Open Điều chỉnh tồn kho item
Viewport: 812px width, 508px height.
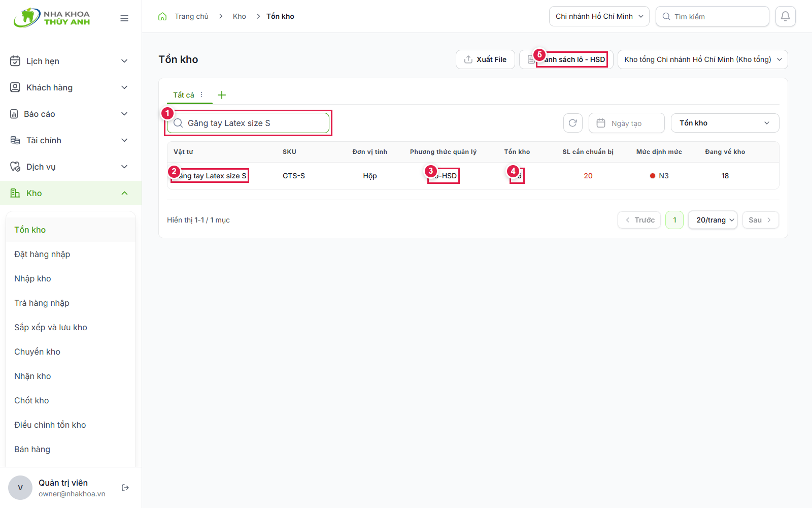click(71, 425)
